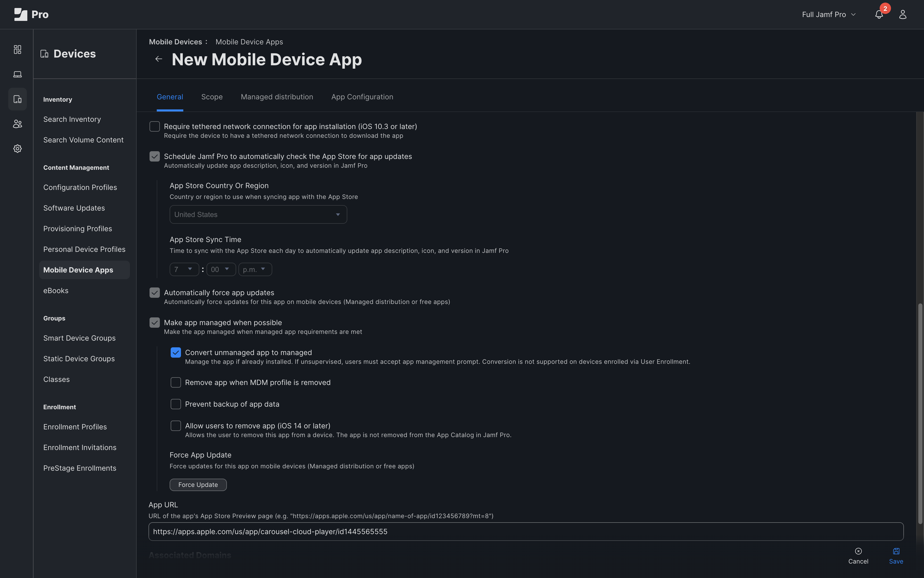Open the sync time minutes dropdown
The image size is (924, 578).
pyautogui.click(x=221, y=269)
